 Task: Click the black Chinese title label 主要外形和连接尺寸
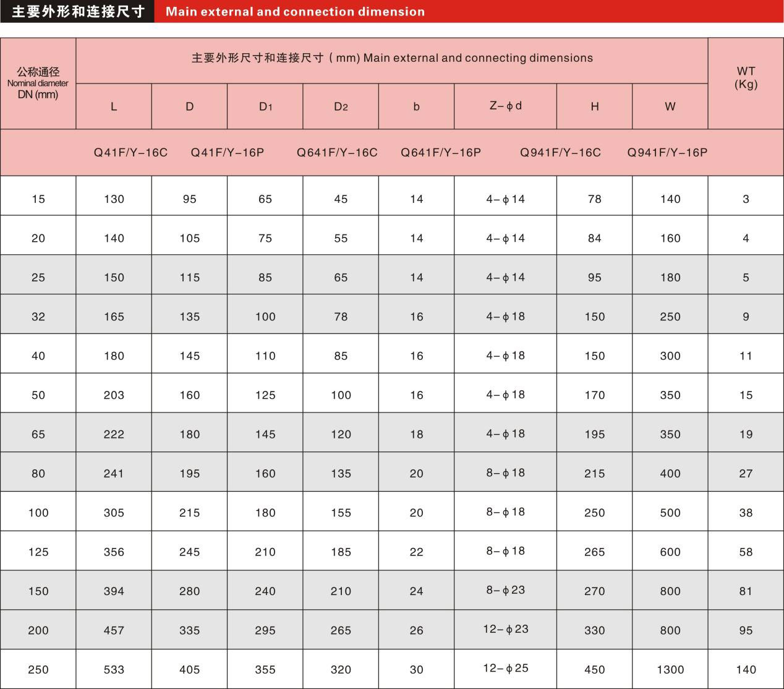[x=78, y=12]
